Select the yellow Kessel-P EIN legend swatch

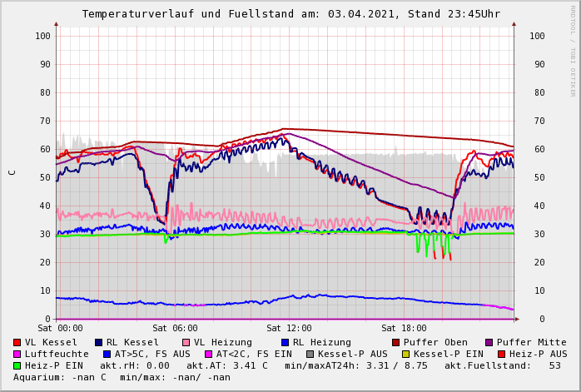click(x=406, y=355)
